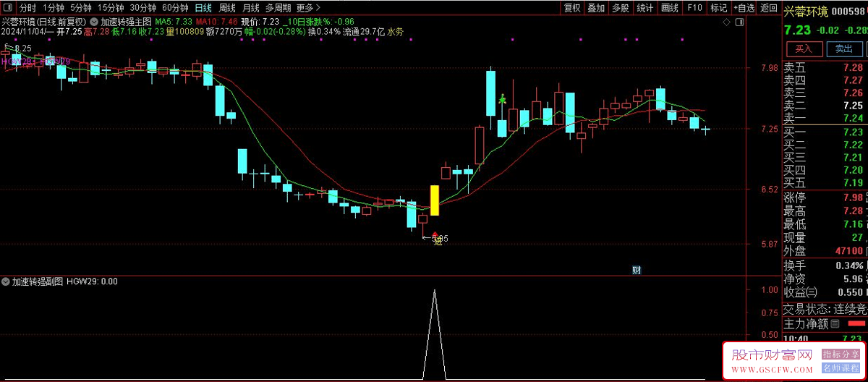Viewport: 868px width, 382px height.
Task: Add stock via +自选 button
Action: [x=744, y=8]
